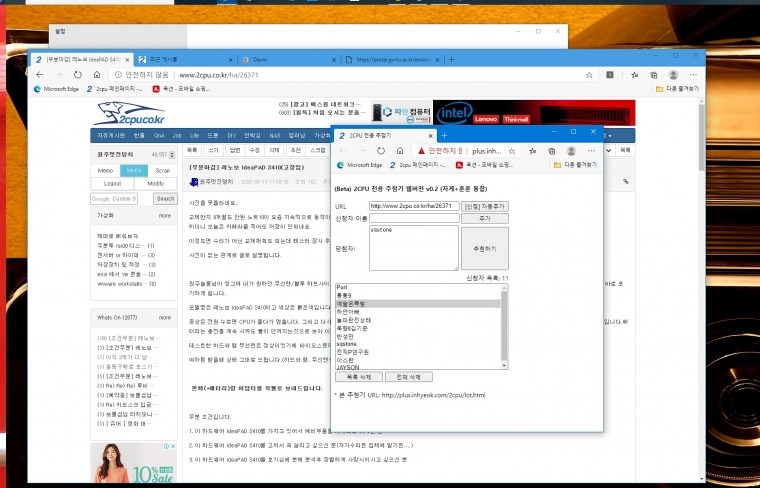Click the 추천 post toolbar button
760x488 pixels.
click(296, 151)
